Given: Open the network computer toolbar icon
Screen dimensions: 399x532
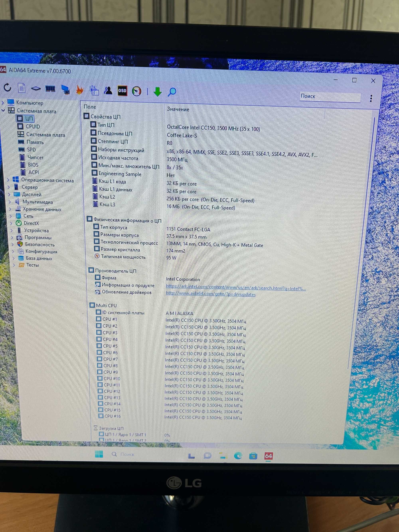Looking at the screenshot, I should [x=65, y=90].
